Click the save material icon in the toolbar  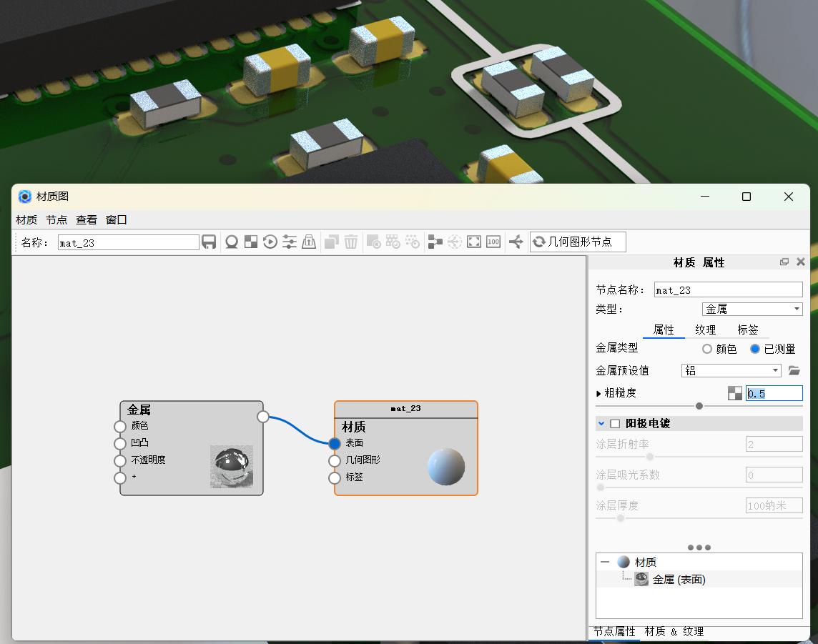[x=210, y=242]
